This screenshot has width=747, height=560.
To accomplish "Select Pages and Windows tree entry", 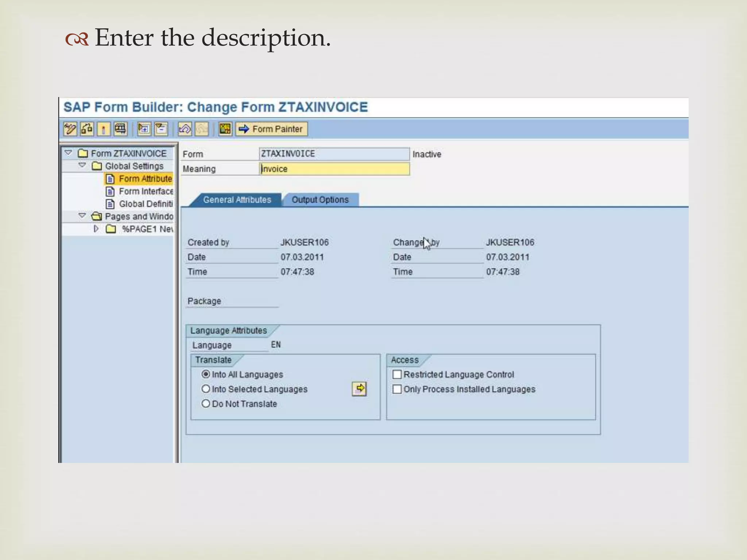I will click(139, 216).
